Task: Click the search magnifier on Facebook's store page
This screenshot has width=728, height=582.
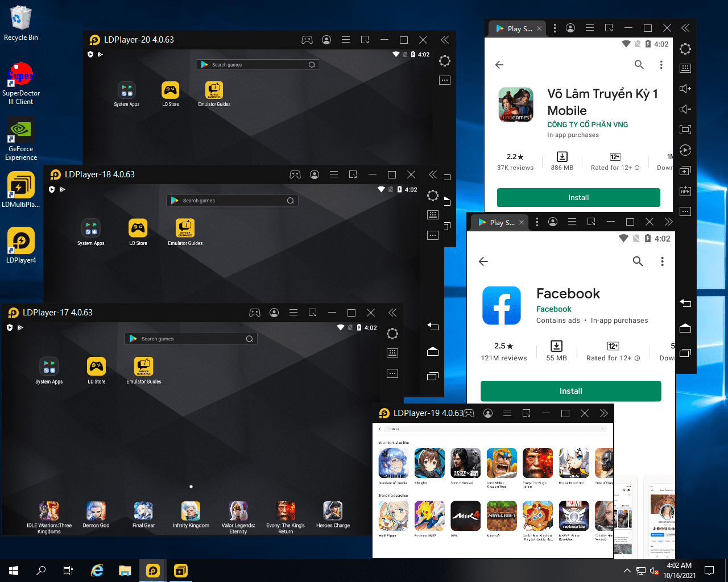Action: [x=638, y=261]
